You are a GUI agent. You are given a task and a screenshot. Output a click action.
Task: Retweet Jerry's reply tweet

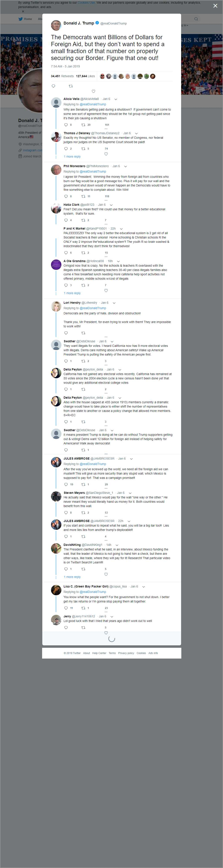[83, 628]
